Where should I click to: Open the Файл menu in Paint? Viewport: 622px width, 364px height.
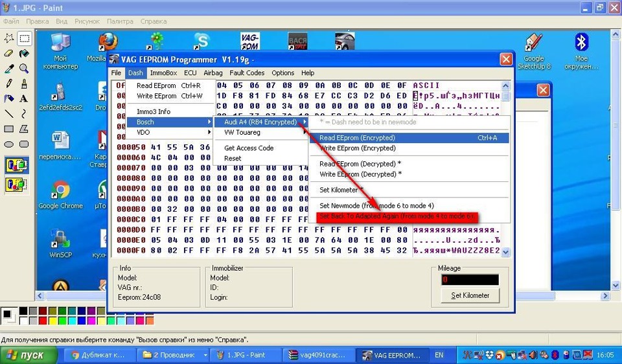click(11, 21)
